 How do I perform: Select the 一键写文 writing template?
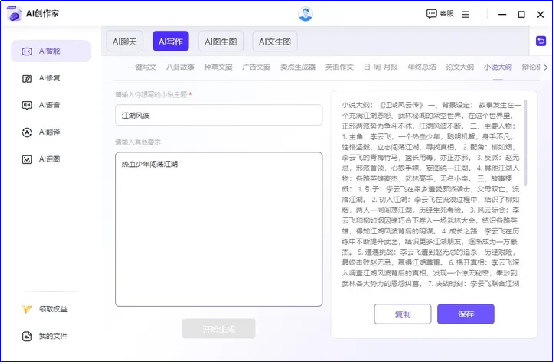click(x=142, y=67)
